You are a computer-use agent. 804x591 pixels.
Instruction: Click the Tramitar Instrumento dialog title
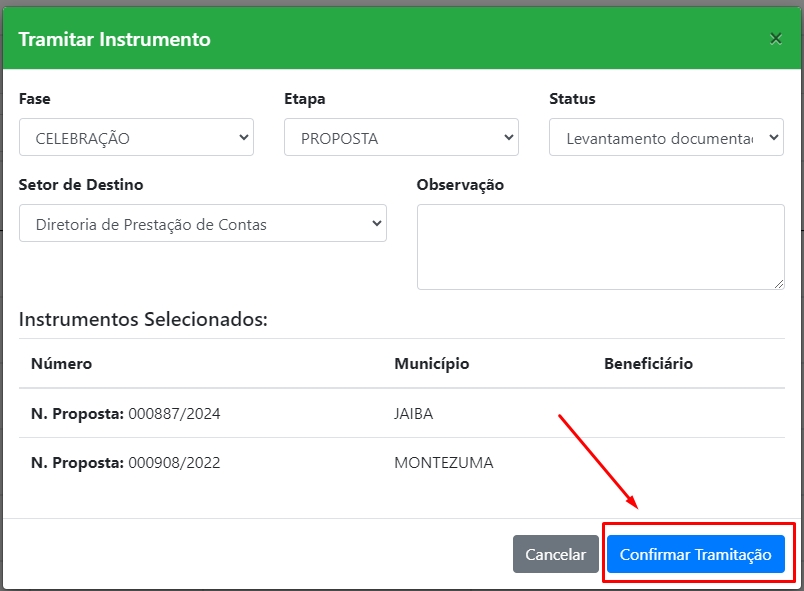pos(115,40)
